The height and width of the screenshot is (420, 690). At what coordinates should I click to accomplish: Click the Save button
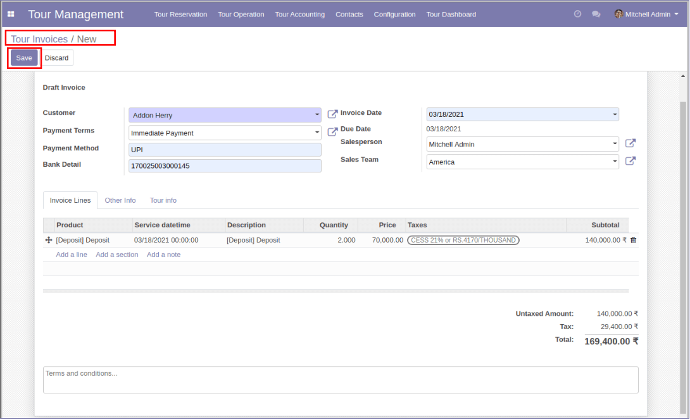[x=24, y=58]
